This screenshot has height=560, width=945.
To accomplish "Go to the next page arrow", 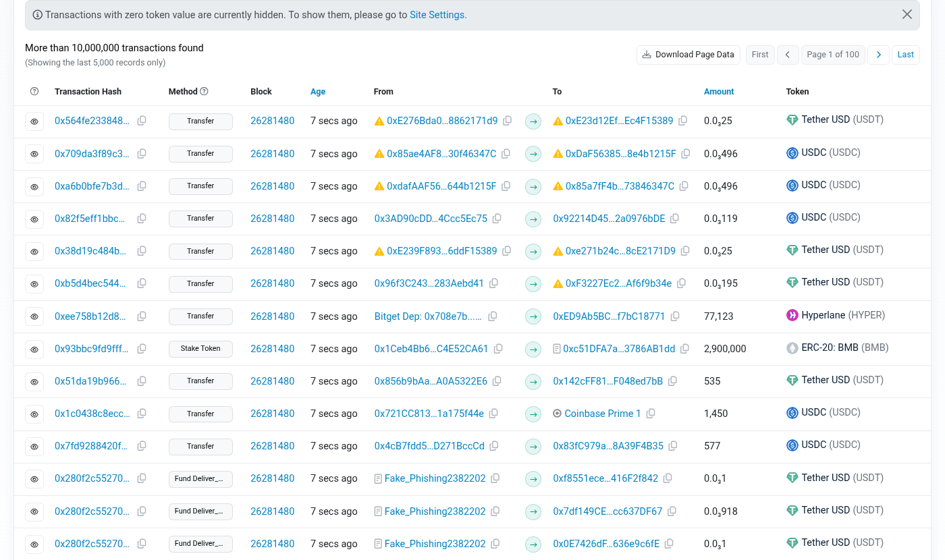I will pyautogui.click(x=878, y=55).
